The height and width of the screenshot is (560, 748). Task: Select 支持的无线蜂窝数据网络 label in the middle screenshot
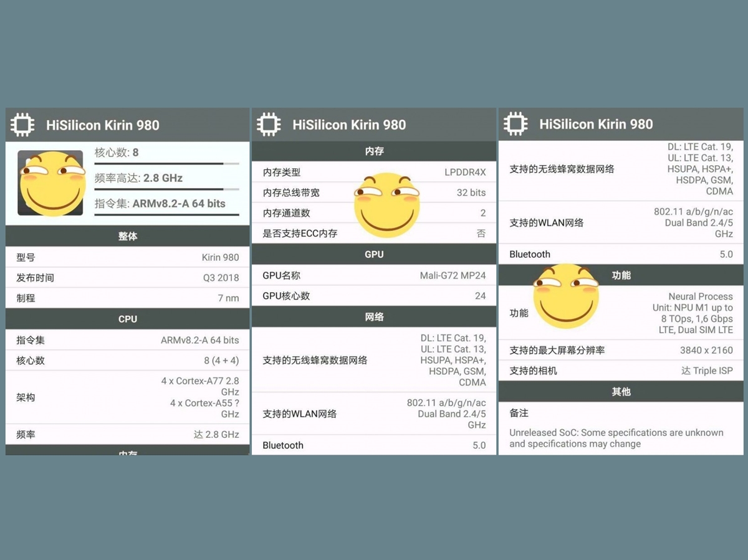[315, 361]
